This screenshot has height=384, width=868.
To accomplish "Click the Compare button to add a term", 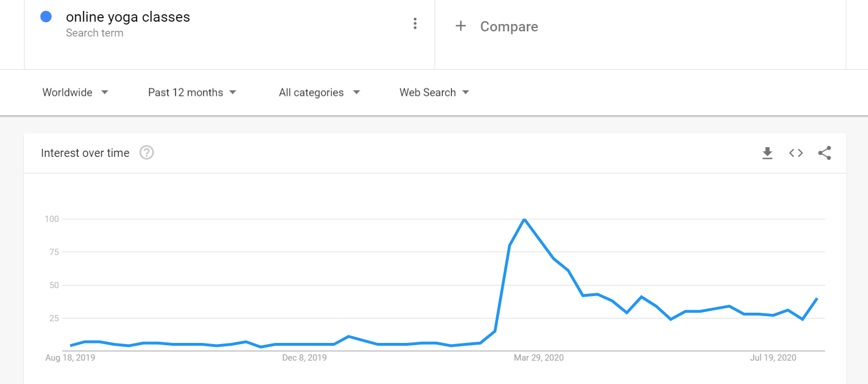I will point(497,26).
